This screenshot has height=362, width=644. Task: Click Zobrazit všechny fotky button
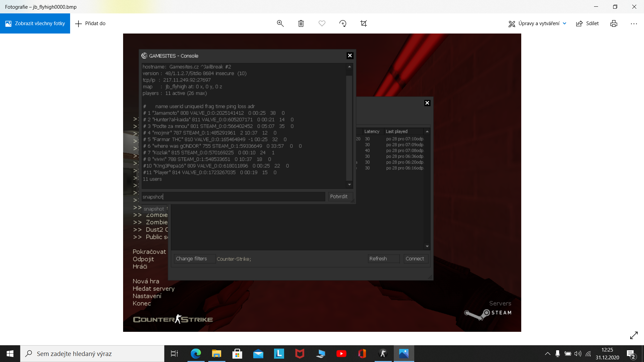(35, 23)
